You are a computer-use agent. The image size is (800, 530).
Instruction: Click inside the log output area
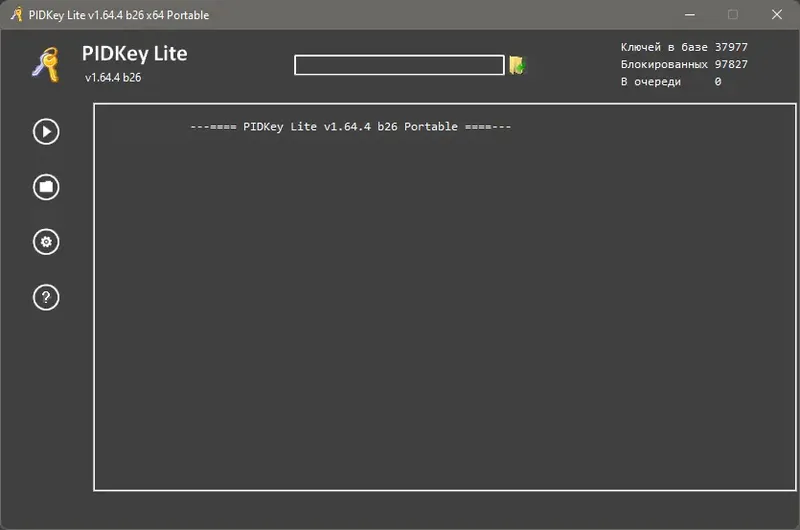(444, 297)
